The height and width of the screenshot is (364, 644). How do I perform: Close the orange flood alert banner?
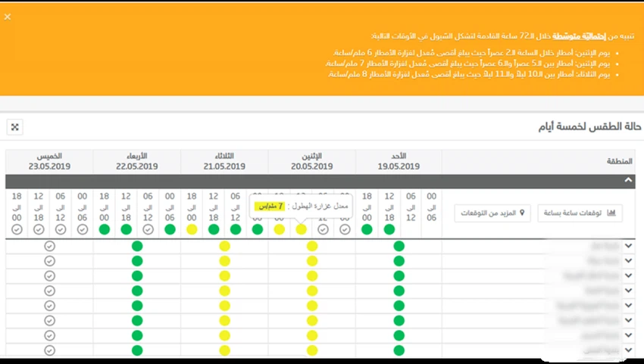[x=8, y=16]
